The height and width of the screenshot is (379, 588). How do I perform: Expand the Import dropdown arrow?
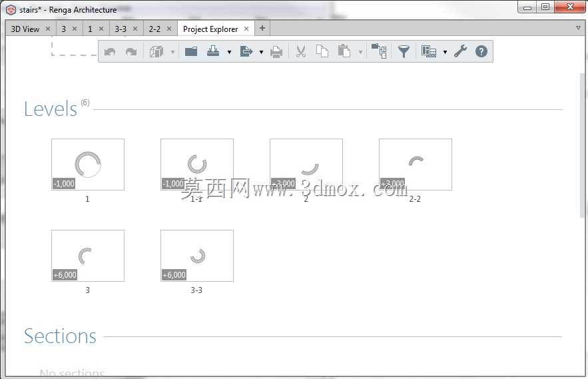(x=229, y=52)
